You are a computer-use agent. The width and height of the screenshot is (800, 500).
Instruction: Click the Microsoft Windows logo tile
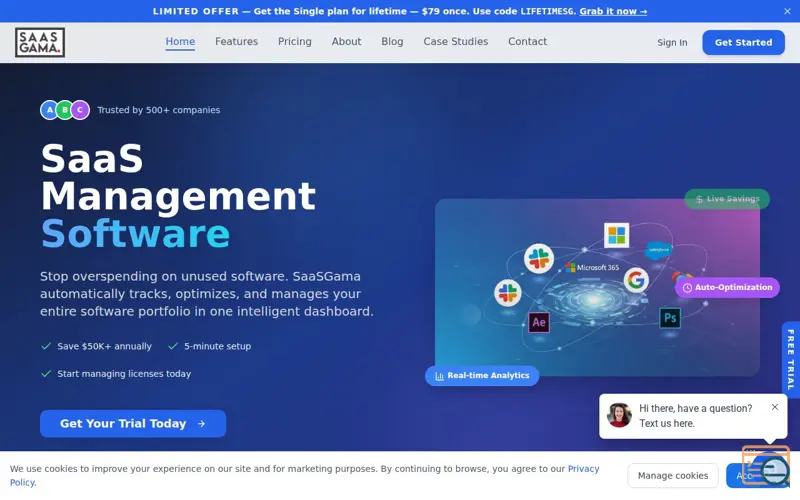click(616, 235)
